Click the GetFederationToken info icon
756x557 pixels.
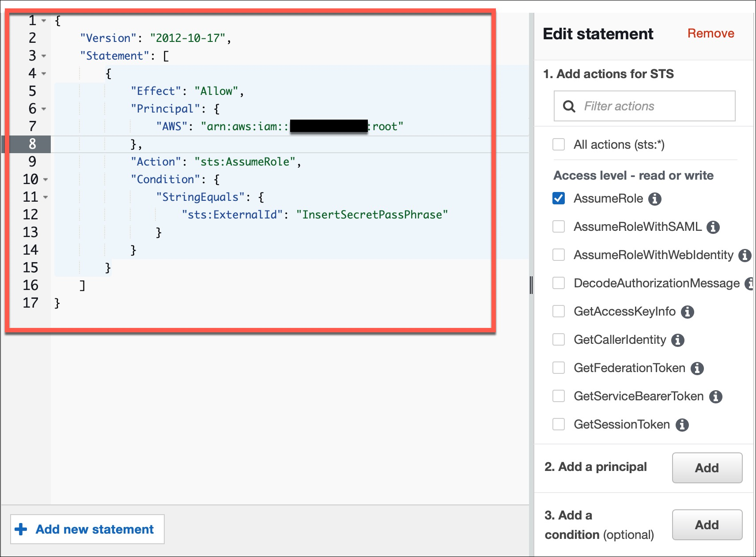tap(697, 369)
